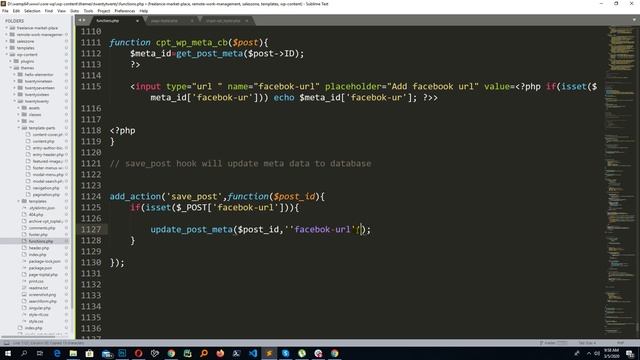This screenshot has width=640, height=360.
Task: Open the Selection menu
Action: pyautogui.click(x=32, y=11)
